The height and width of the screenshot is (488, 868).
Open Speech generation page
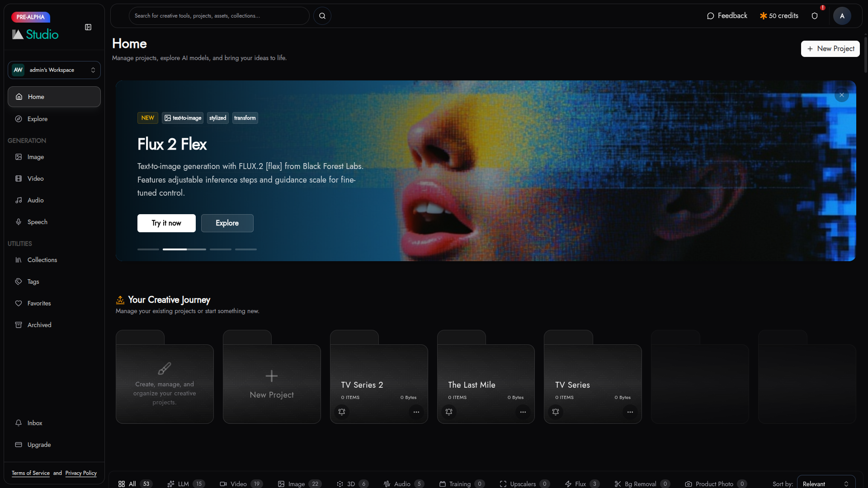click(54, 222)
